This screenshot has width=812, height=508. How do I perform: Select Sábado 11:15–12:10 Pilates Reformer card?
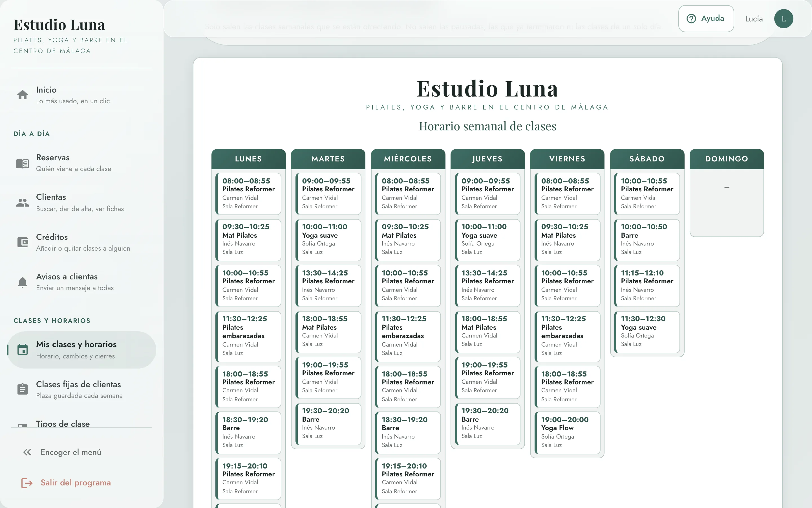click(647, 286)
